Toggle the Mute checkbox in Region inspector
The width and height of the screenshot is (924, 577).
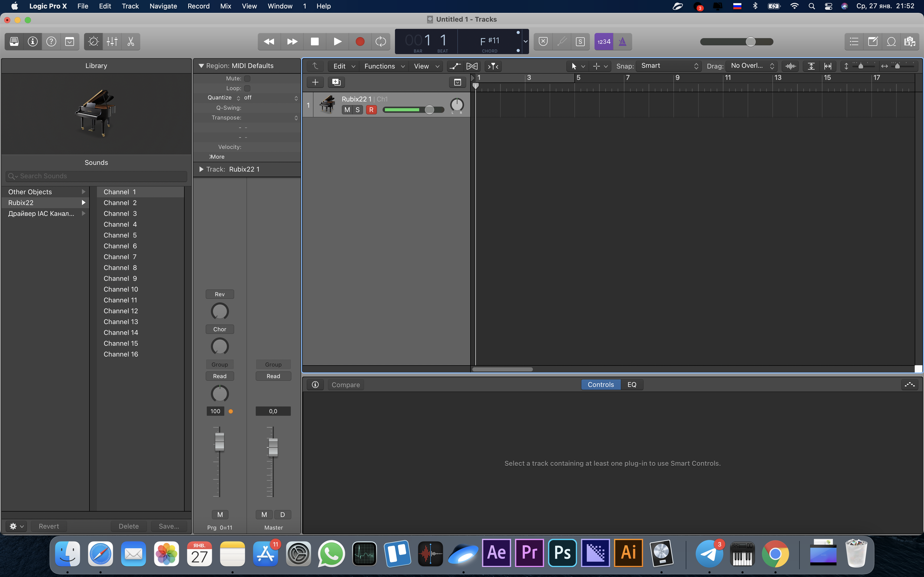point(247,79)
